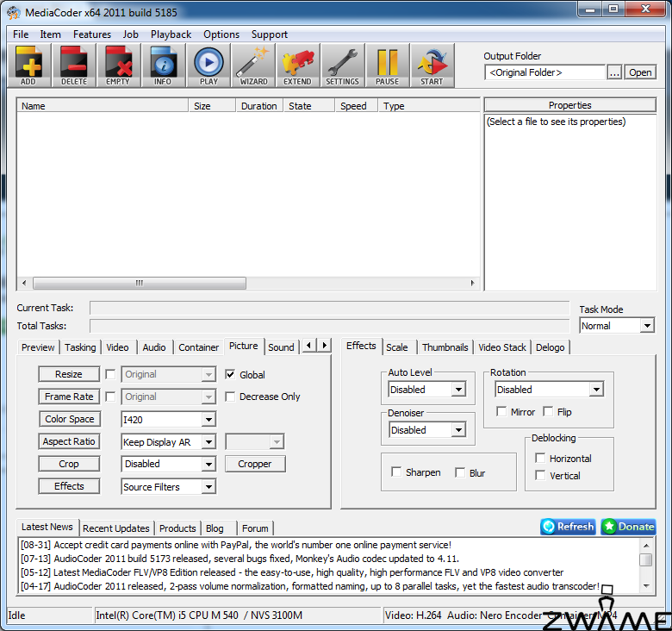Click the file list scroll right arrow
The width and height of the screenshot is (672, 631).
click(x=472, y=283)
